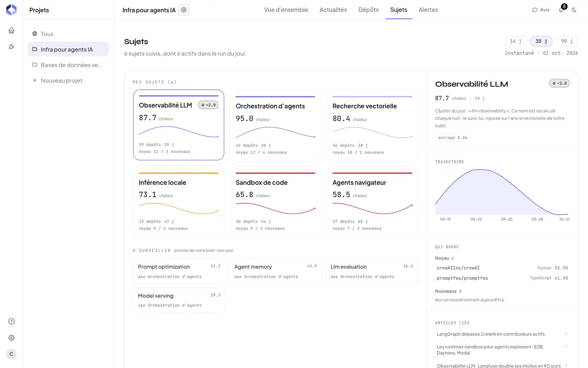Click the globe icon next to Tous
588x368 pixels.
coord(35,33)
